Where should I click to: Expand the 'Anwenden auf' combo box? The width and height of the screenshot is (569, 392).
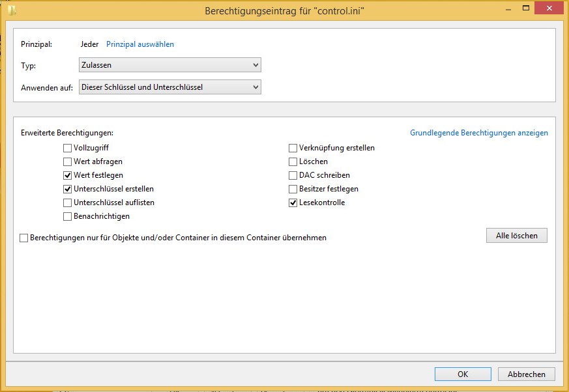pos(169,87)
